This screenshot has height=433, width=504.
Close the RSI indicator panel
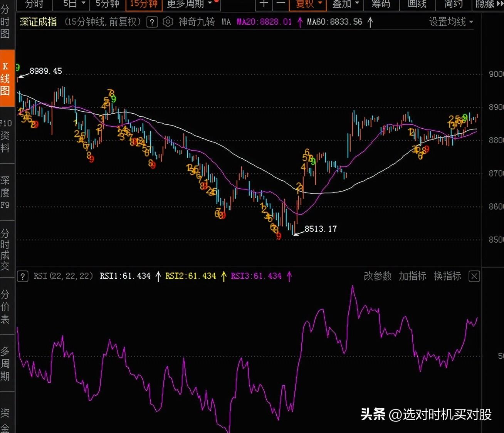tap(474, 276)
